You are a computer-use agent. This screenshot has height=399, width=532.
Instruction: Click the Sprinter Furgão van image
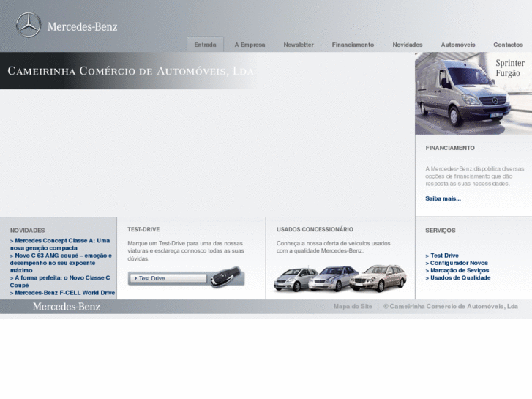coord(473,94)
